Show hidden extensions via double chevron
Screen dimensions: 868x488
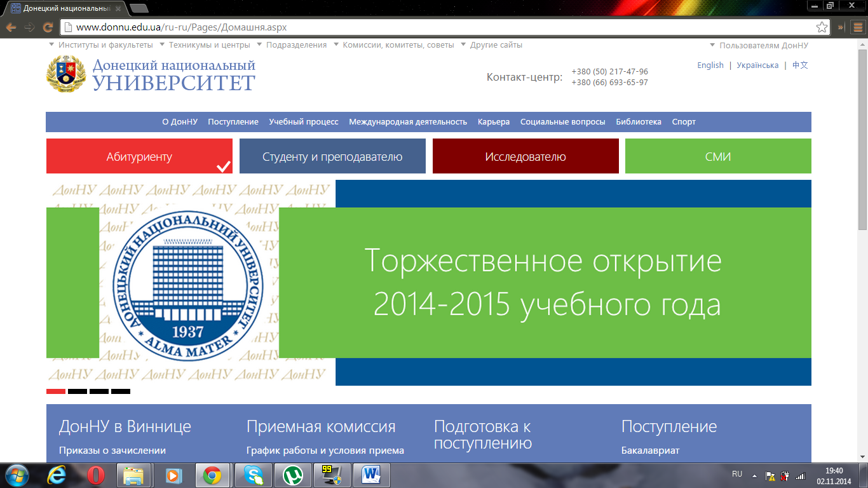pyautogui.click(x=841, y=27)
